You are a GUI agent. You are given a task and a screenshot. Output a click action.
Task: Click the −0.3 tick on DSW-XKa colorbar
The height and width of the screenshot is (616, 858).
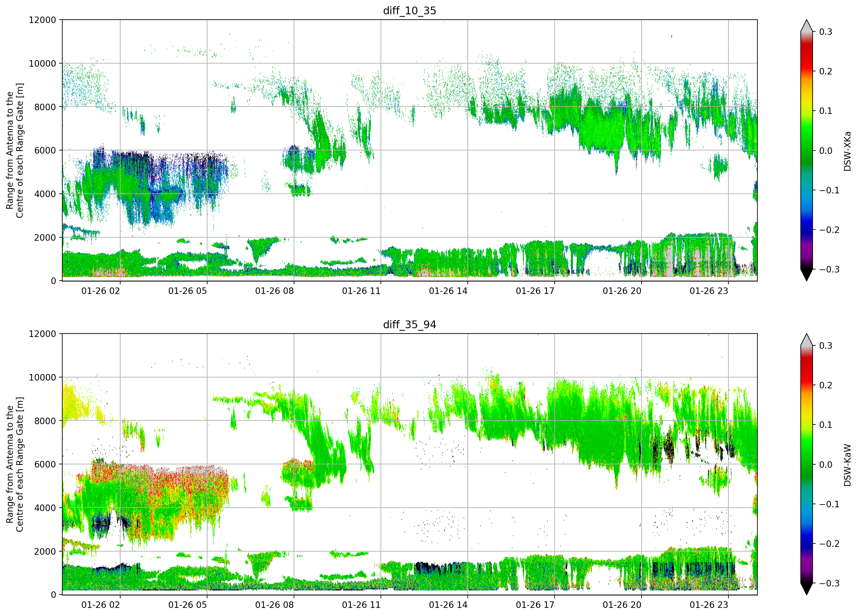829,269
